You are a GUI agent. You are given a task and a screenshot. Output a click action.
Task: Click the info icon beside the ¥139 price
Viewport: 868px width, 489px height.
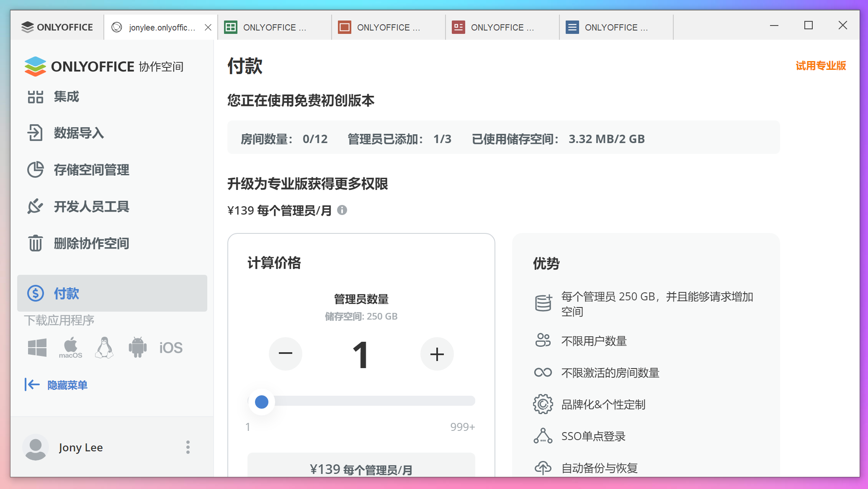coord(343,211)
